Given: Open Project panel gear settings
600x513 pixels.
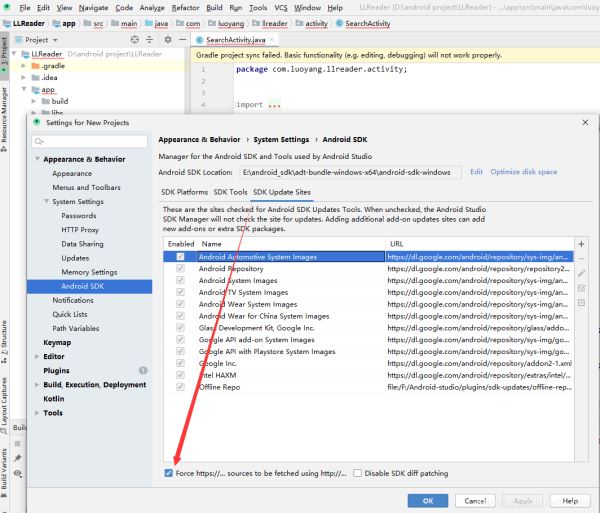Looking at the screenshot, I should tap(168, 39).
